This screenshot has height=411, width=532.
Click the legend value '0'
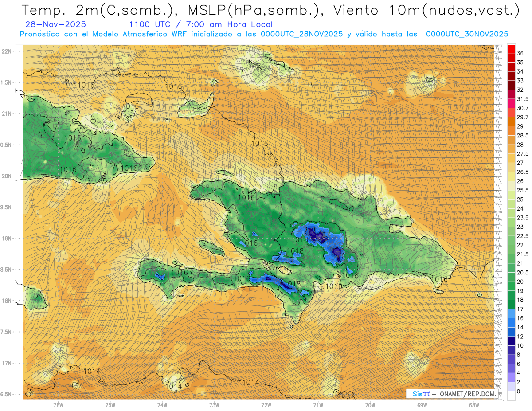pyautogui.click(x=519, y=391)
